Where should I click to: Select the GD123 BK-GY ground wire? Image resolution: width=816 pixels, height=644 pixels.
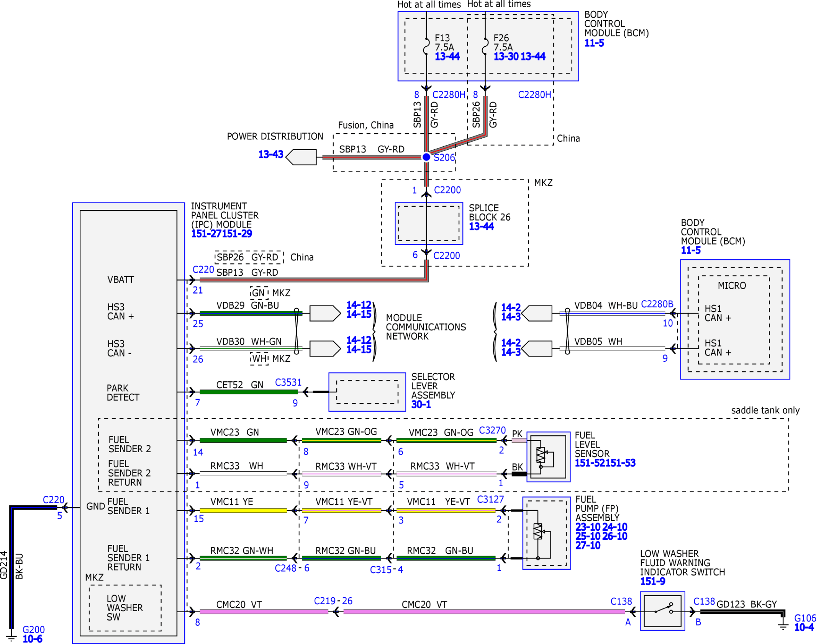(742, 612)
